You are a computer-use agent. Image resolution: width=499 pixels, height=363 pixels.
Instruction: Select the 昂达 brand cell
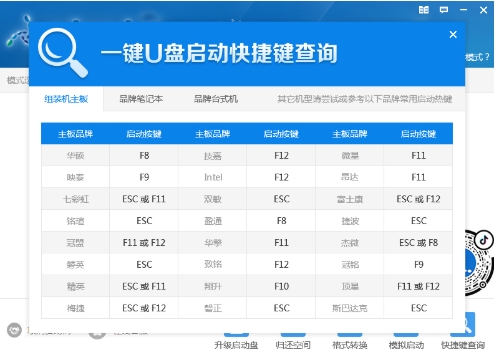[x=350, y=177]
